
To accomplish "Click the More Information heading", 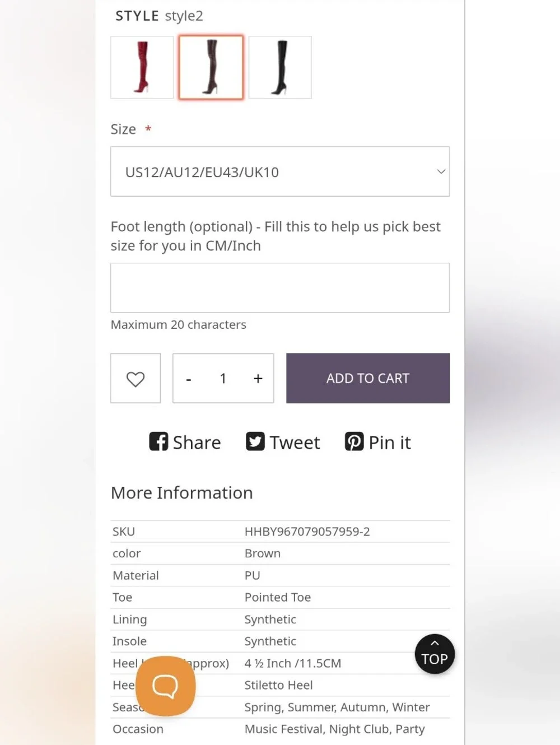I will [182, 492].
